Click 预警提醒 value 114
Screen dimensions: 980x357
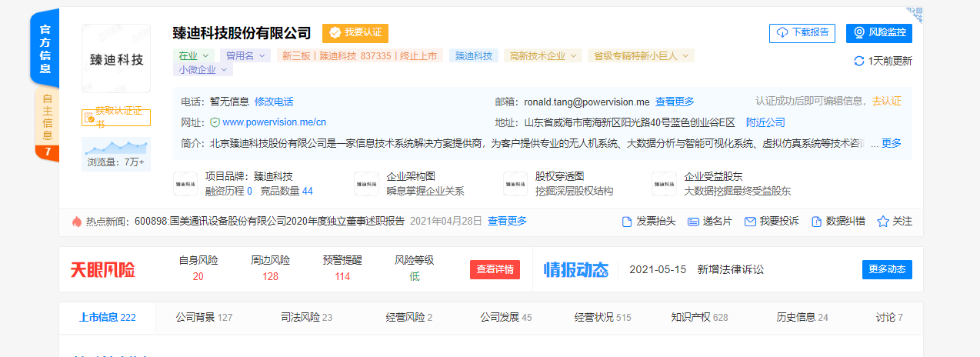342,276
